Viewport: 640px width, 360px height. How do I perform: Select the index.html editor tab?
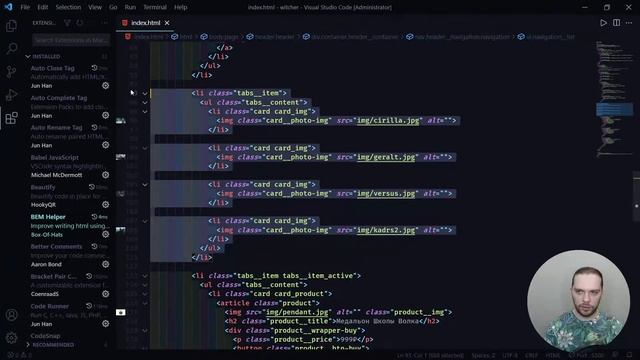[145, 23]
